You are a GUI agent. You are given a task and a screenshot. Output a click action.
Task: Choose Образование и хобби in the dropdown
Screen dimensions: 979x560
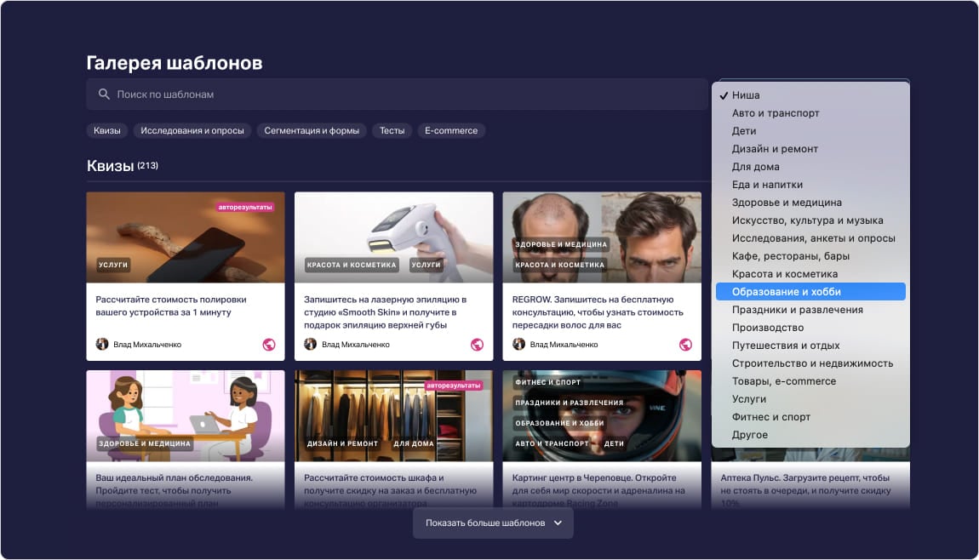(x=786, y=292)
